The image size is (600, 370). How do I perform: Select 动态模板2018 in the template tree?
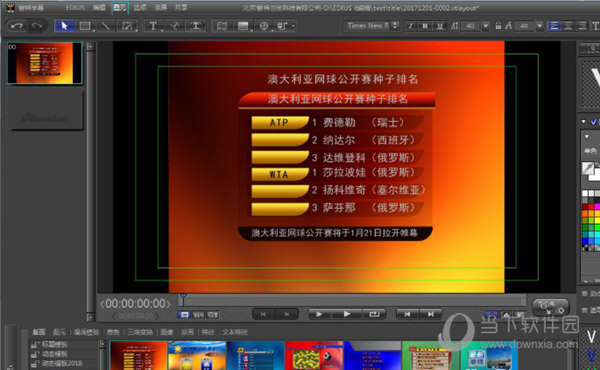(62, 363)
